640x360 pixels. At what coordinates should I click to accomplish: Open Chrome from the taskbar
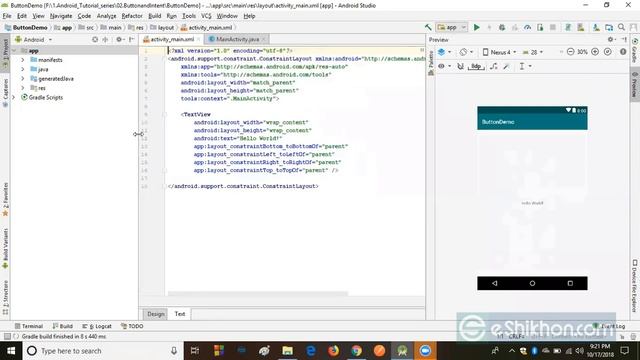(x=356, y=351)
